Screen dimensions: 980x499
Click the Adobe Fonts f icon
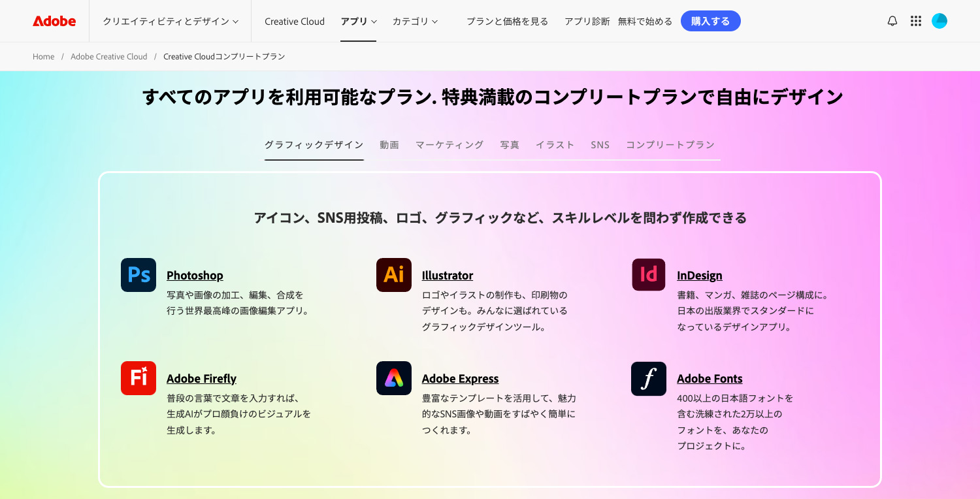tap(649, 378)
